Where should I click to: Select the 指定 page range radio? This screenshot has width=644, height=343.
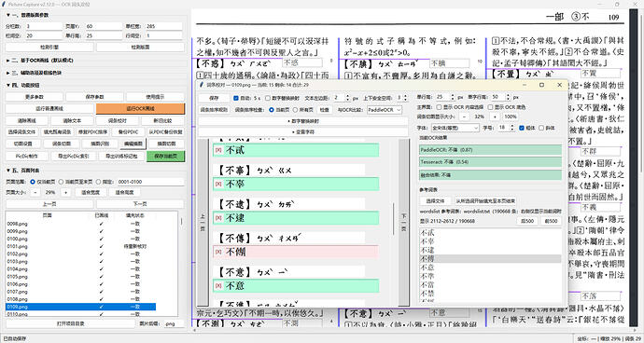(x=98, y=182)
